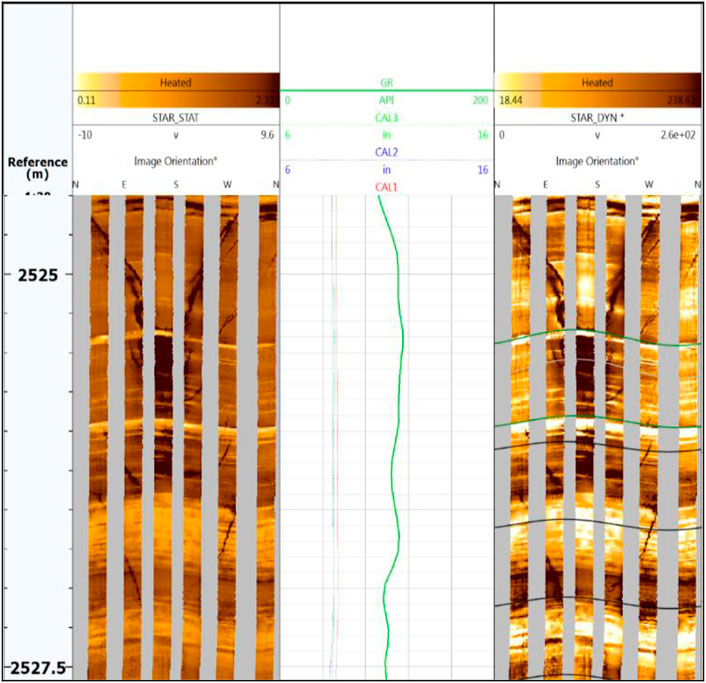This screenshot has width=706, height=683.
Task: Click Image Orientation label in STAR_STAT track
Action: (x=176, y=161)
